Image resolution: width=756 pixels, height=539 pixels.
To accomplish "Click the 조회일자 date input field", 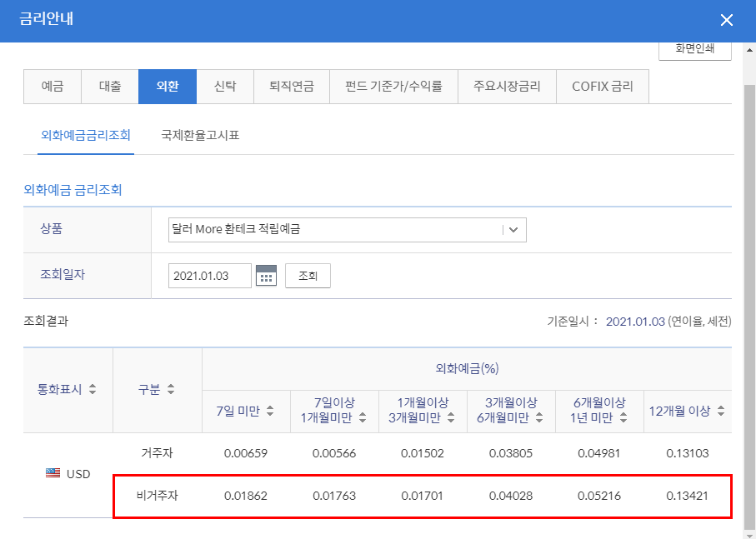I will click(210, 276).
